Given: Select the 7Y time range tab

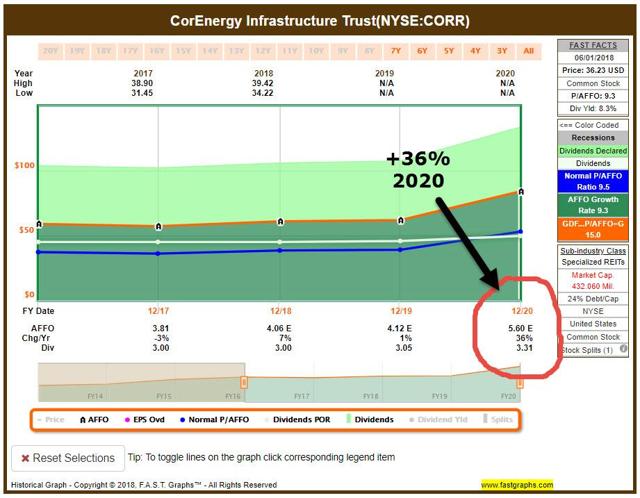Looking at the screenshot, I should [396, 51].
